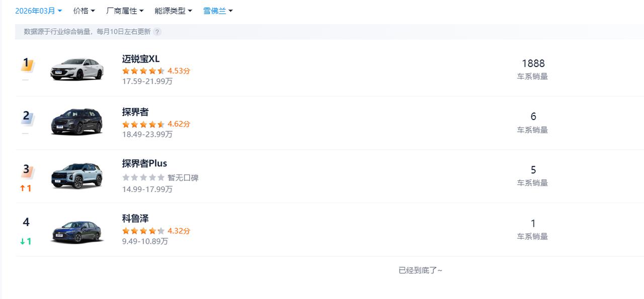Viewport: 644px width, 299px height.
Task: Click the 1888 车系销量 sales figure
Action: [x=533, y=64]
